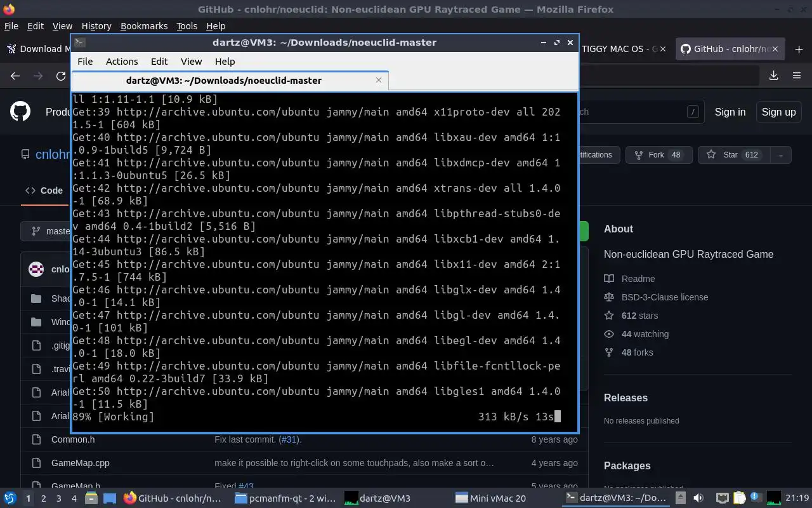
Task: Open Firefox File menu
Action: [x=11, y=26]
